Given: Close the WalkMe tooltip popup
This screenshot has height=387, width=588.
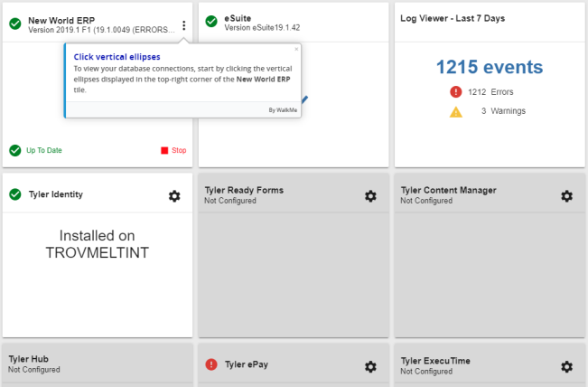Looking at the screenshot, I should pos(296,49).
